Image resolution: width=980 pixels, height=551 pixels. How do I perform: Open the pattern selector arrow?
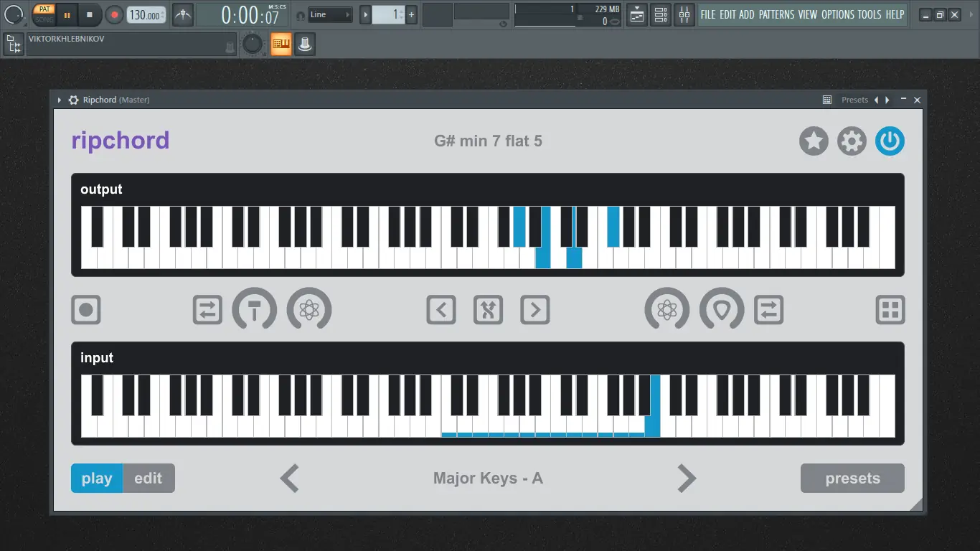(x=365, y=14)
